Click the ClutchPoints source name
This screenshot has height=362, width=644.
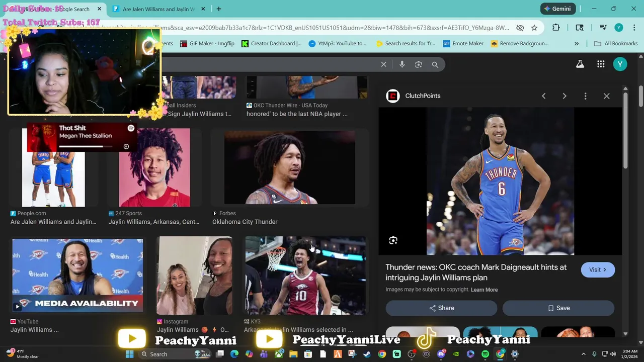click(x=423, y=96)
